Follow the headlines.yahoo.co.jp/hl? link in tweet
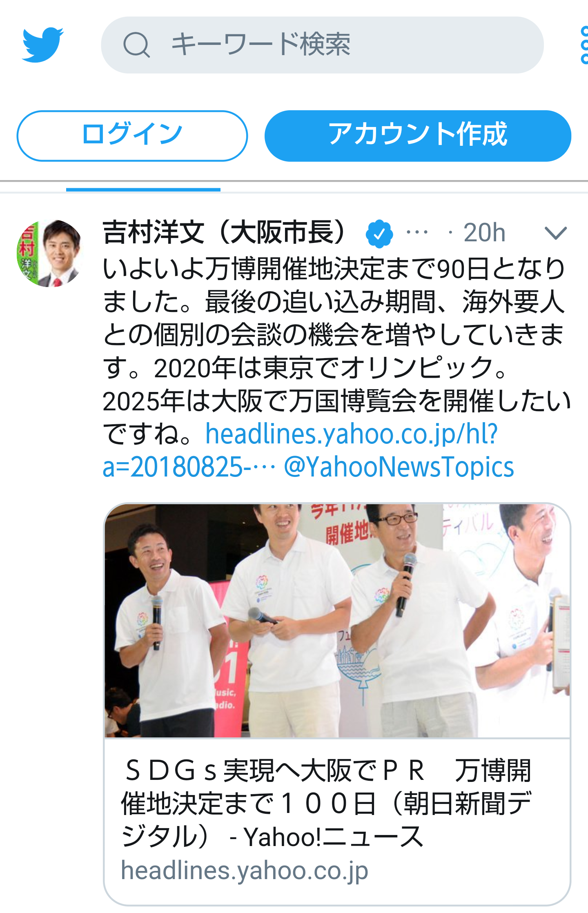588x913 pixels. 352,434
